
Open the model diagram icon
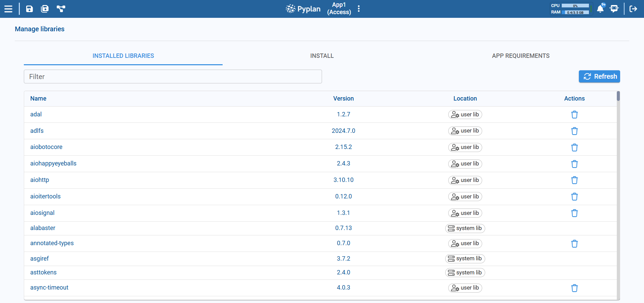(61, 9)
